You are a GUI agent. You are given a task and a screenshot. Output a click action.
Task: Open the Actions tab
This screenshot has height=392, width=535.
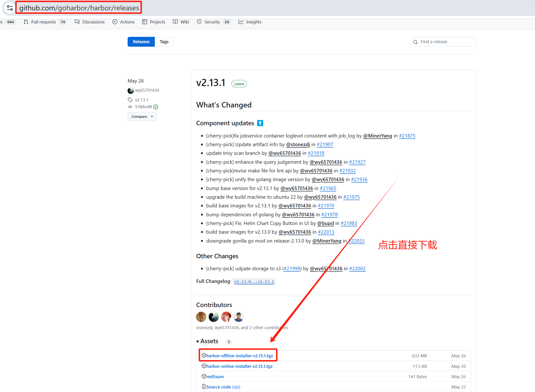coord(123,22)
